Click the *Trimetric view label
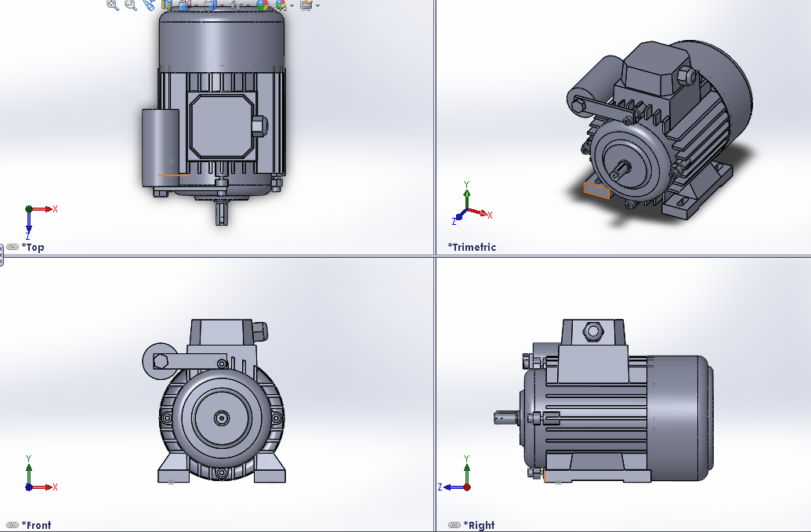Viewport: 811px width, 532px height. pos(472,247)
